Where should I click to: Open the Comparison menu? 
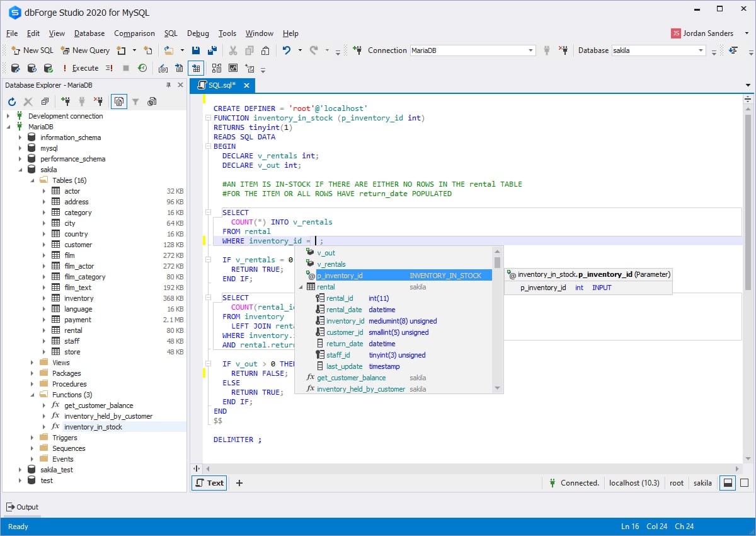[134, 33]
